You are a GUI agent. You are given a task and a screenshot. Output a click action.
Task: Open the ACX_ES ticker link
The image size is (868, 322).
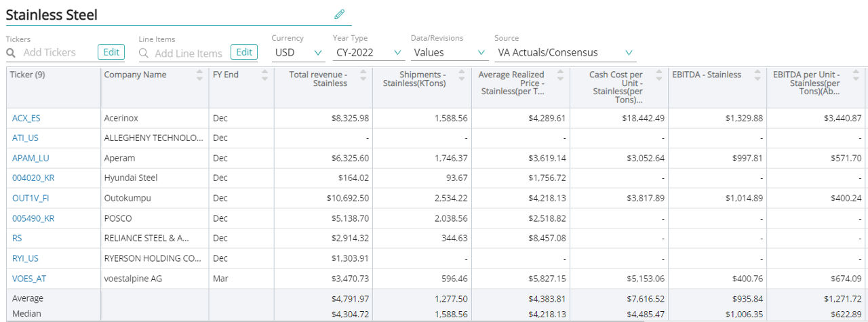tap(26, 118)
